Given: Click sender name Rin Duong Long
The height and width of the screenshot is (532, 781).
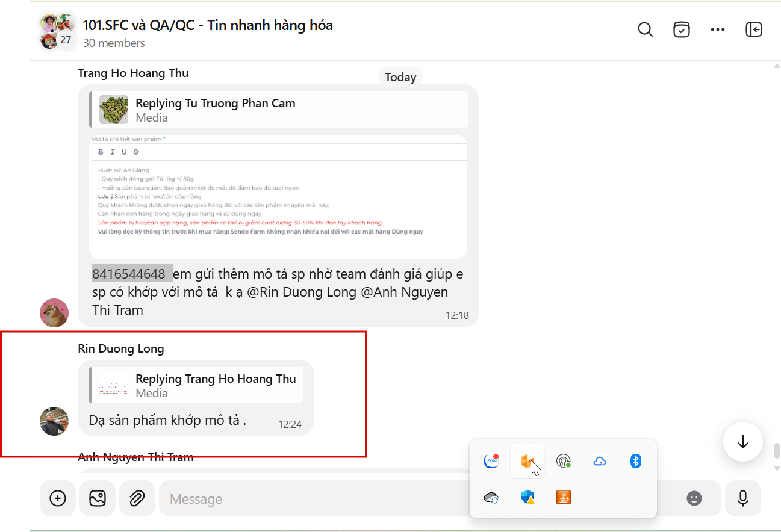Looking at the screenshot, I should coord(121,348).
